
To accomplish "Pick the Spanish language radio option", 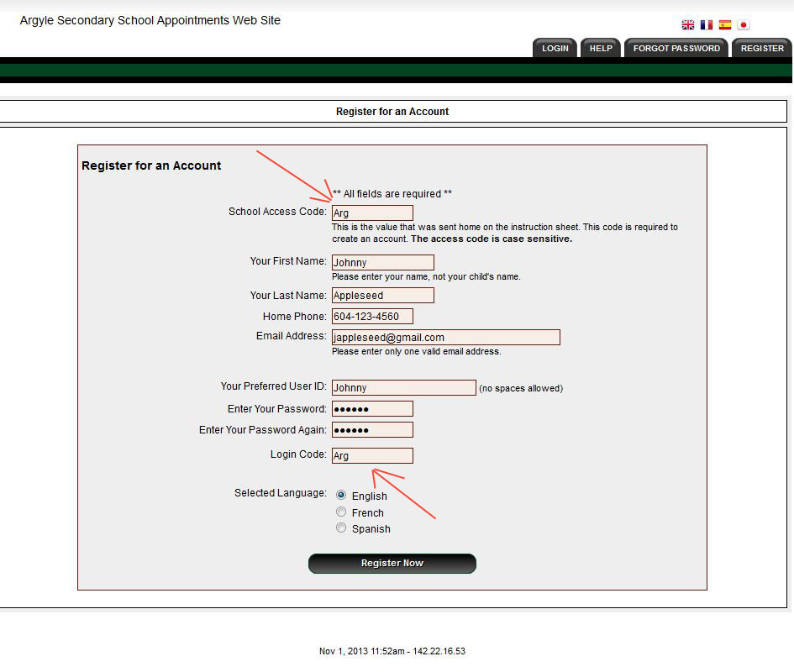I will [341, 528].
